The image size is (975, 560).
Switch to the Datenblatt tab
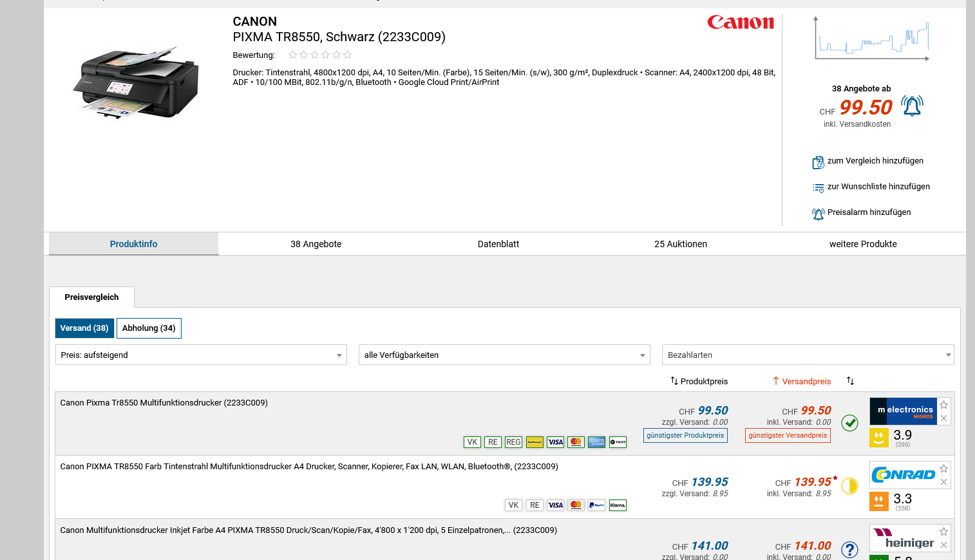(x=498, y=244)
